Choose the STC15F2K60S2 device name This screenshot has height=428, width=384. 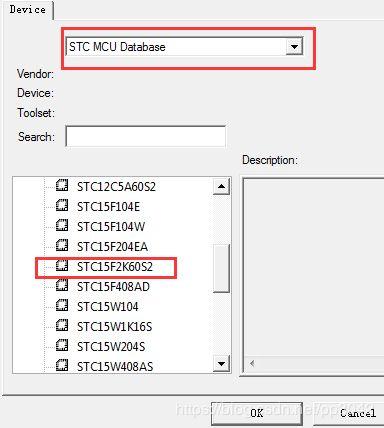[115, 267]
